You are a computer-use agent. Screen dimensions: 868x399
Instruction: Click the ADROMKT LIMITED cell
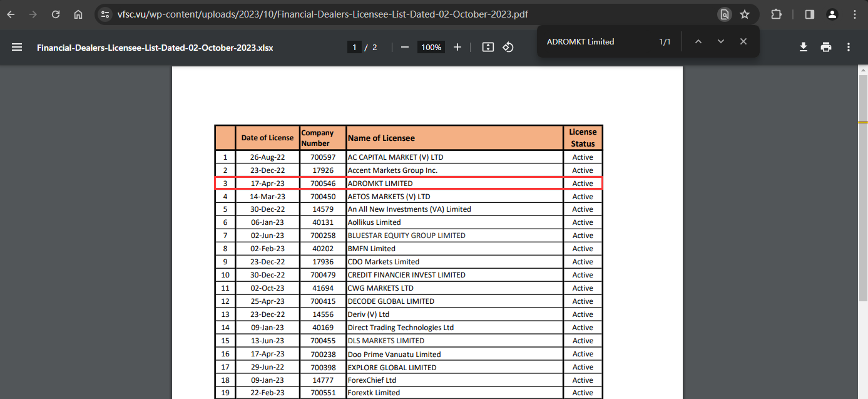[x=455, y=184]
